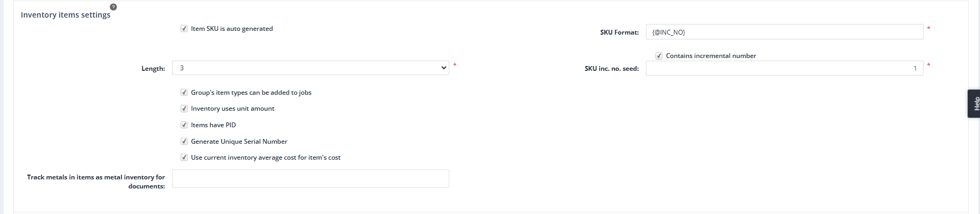
Task: Click the SKU Format input field
Action: click(x=784, y=32)
